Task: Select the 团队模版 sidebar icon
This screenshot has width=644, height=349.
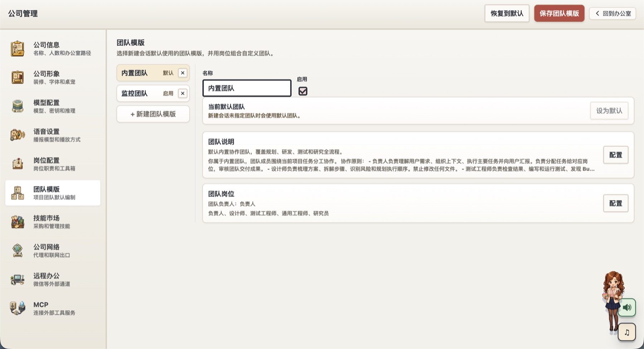Action: click(17, 193)
